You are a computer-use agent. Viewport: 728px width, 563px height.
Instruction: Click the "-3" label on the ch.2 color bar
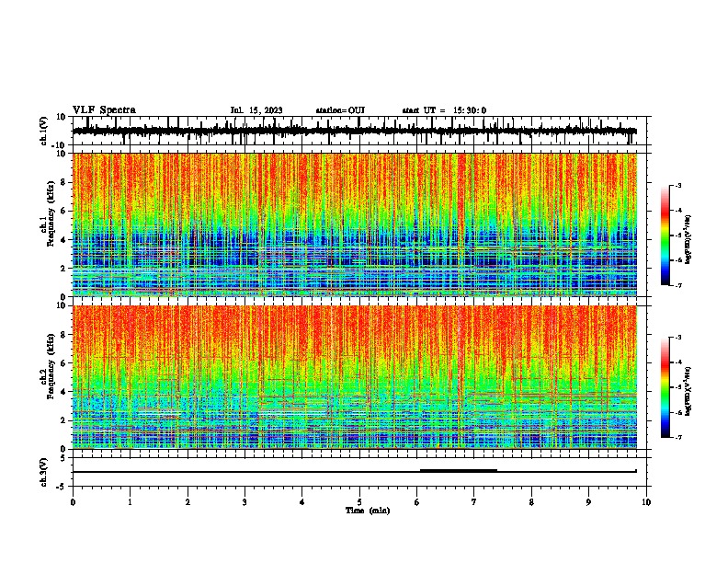pyautogui.click(x=677, y=338)
